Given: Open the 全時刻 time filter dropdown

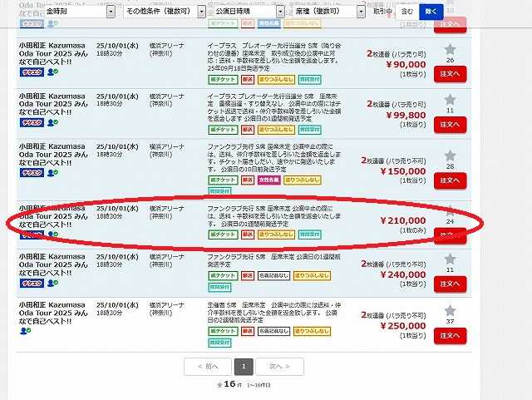Looking at the screenshot, I should (x=80, y=11).
